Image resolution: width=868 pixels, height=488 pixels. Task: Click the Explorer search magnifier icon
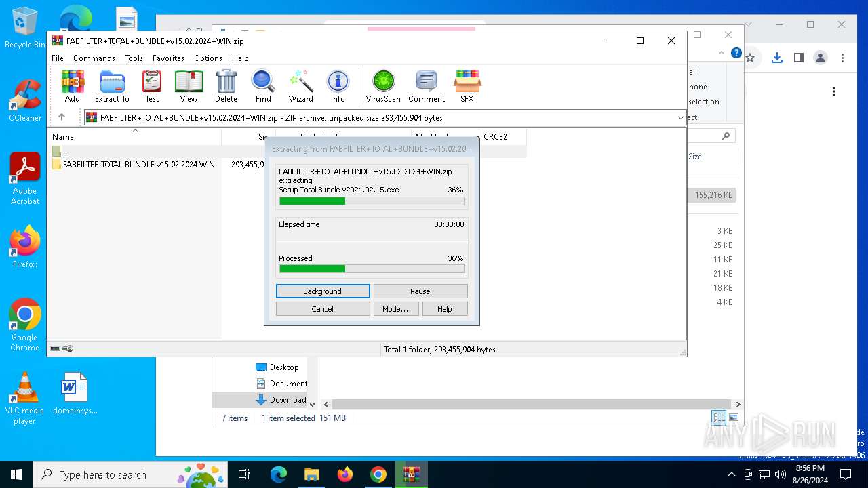click(x=726, y=136)
